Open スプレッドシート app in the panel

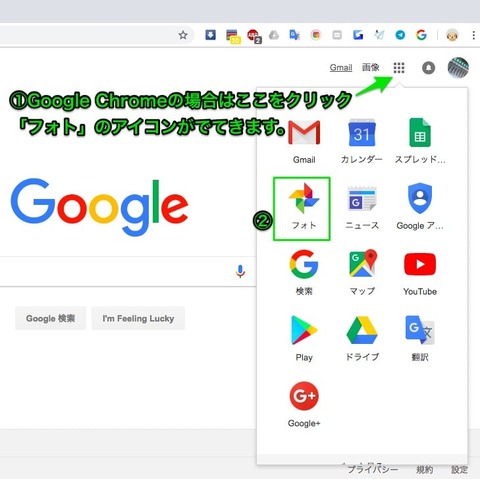pos(420,142)
